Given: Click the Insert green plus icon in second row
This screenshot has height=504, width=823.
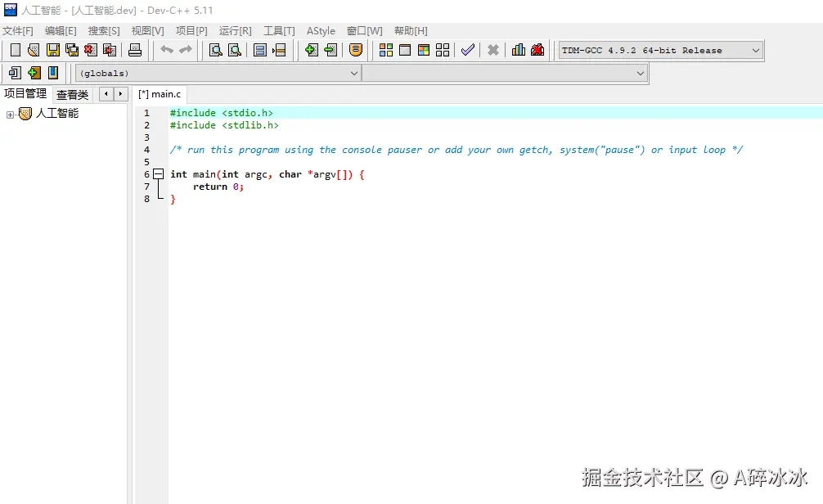Looking at the screenshot, I should pos(34,73).
